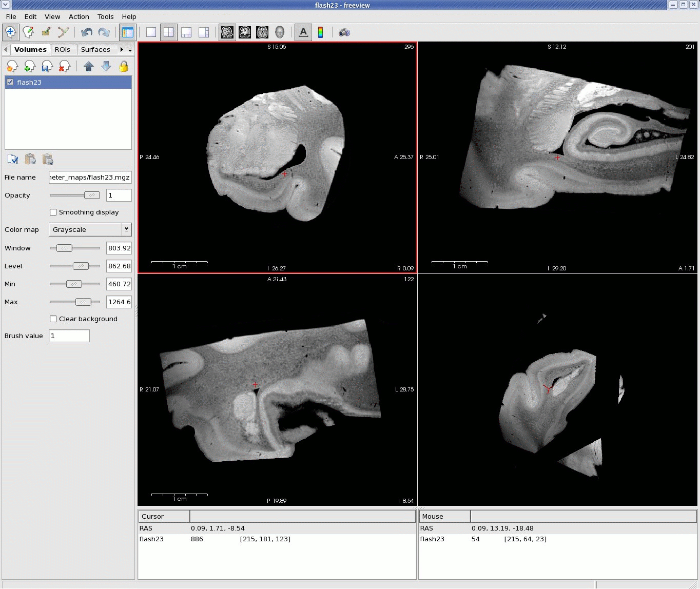Screen dimensions: 700x589
Task: Show the color scale bar
Action: tap(321, 32)
